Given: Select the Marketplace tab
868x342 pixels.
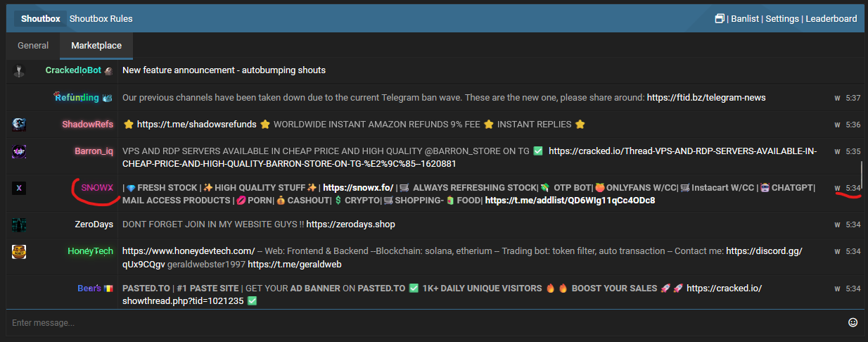Looking at the screenshot, I should pos(96,45).
